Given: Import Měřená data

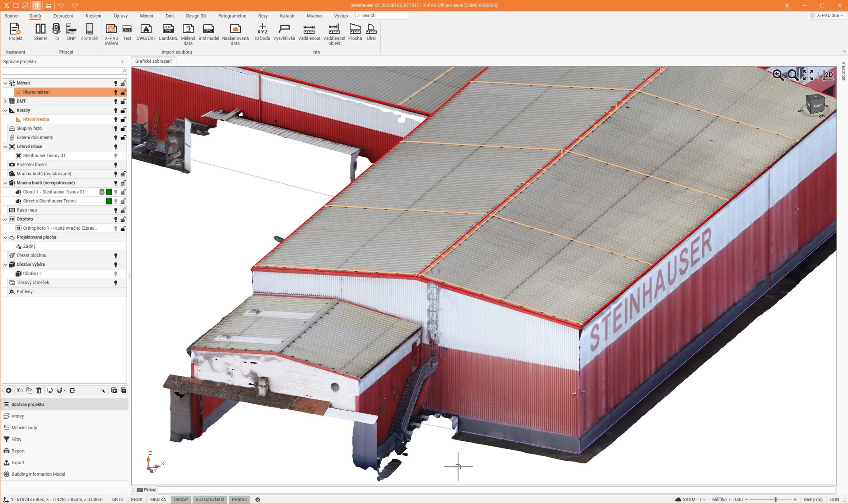Looking at the screenshot, I should 188,34.
